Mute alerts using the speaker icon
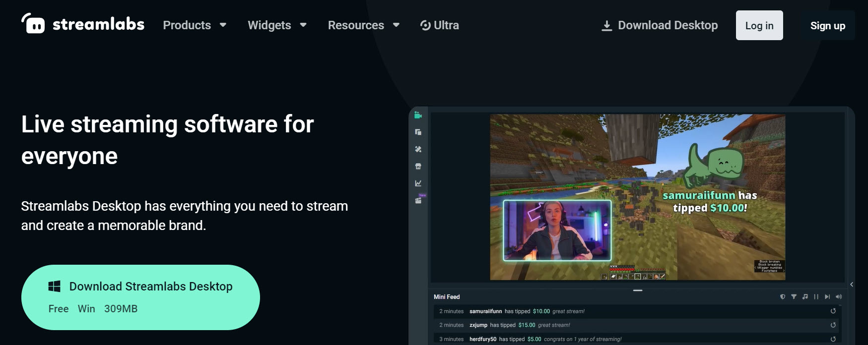 839,297
